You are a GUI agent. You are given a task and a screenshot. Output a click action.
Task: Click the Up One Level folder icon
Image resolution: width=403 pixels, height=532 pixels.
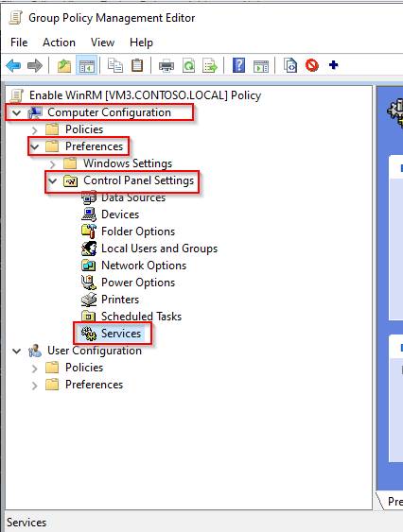[x=64, y=65]
